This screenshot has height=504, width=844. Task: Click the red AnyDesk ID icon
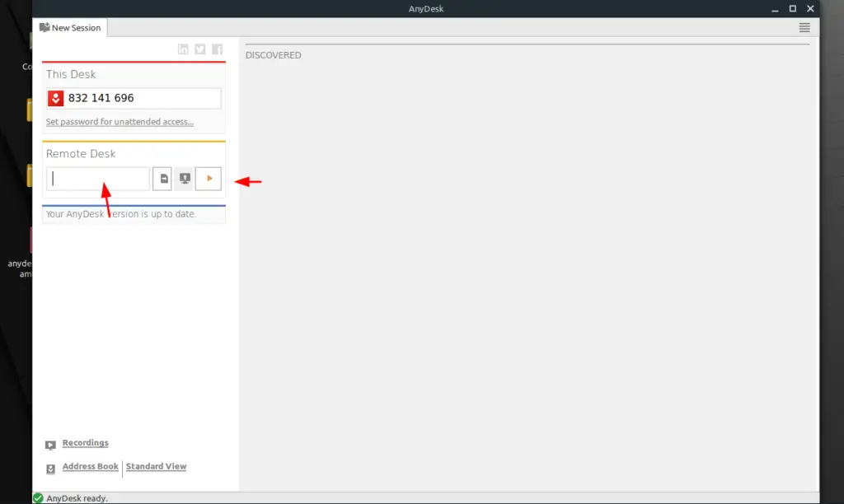click(x=55, y=98)
